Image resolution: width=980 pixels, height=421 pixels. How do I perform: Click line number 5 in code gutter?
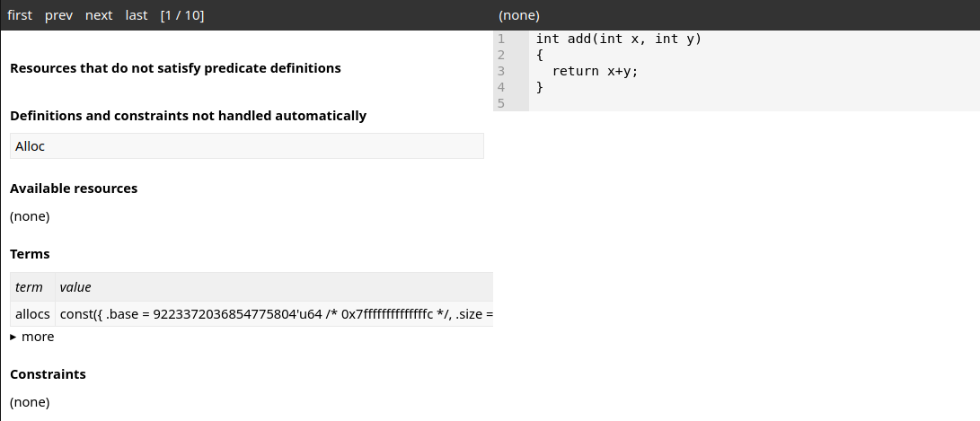pos(500,103)
